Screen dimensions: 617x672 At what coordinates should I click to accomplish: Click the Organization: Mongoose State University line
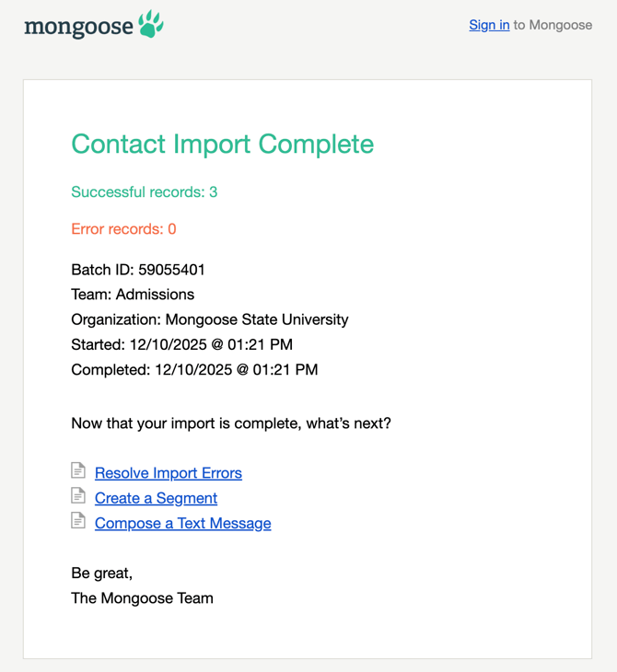point(210,319)
